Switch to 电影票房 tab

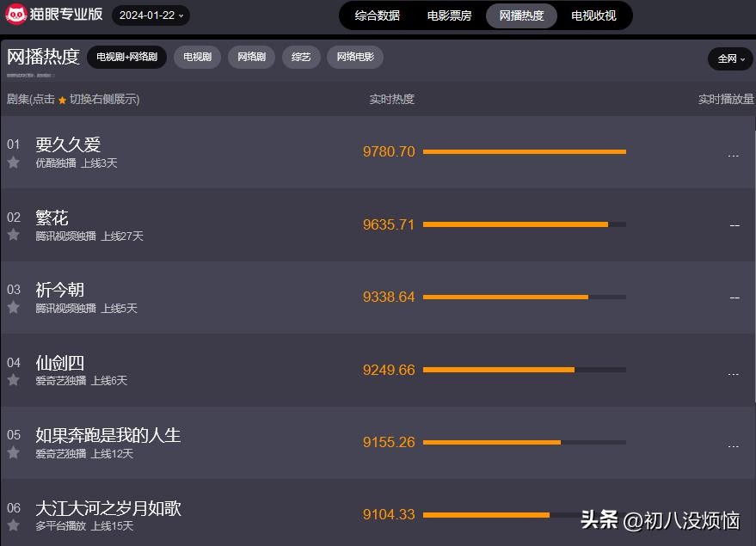point(449,15)
